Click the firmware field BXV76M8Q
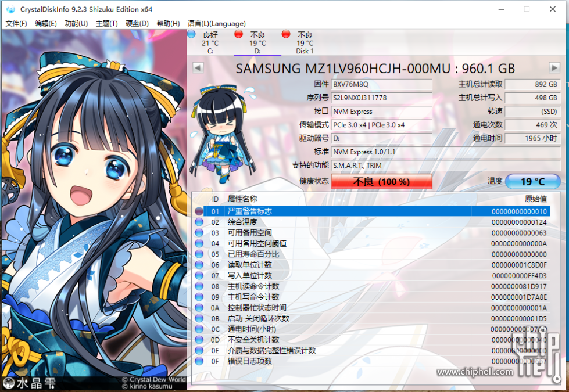Viewport: 569px width, 392px height. [381, 84]
